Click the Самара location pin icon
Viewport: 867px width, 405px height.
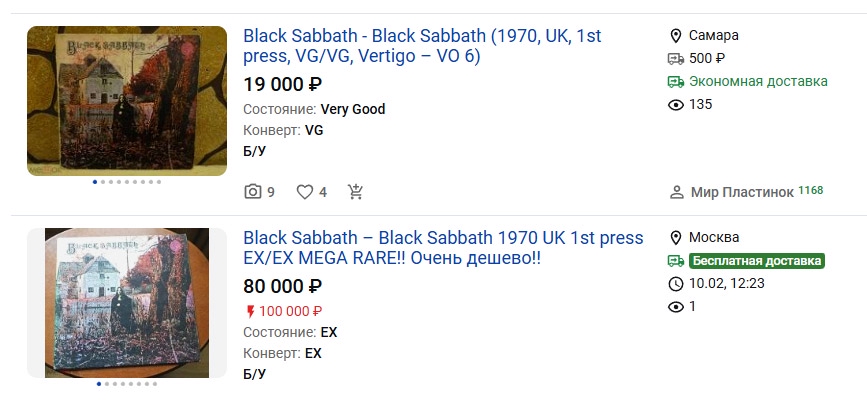pyautogui.click(x=676, y=36)
